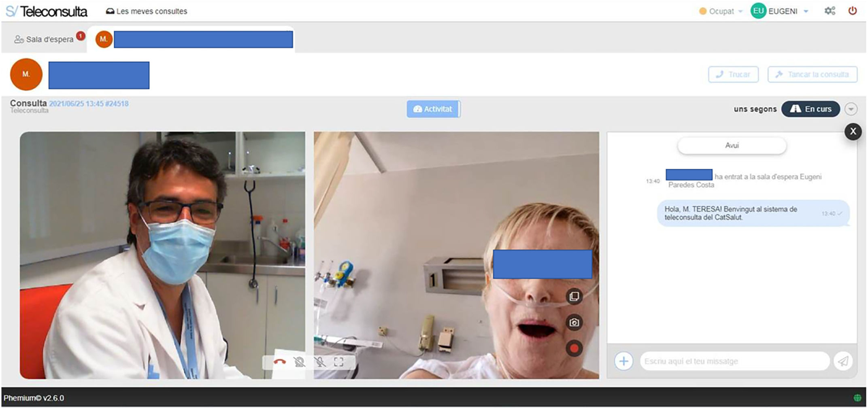Enter fullscreen video mode
This screenshot has height=410, width=868.
pos(339,361)
